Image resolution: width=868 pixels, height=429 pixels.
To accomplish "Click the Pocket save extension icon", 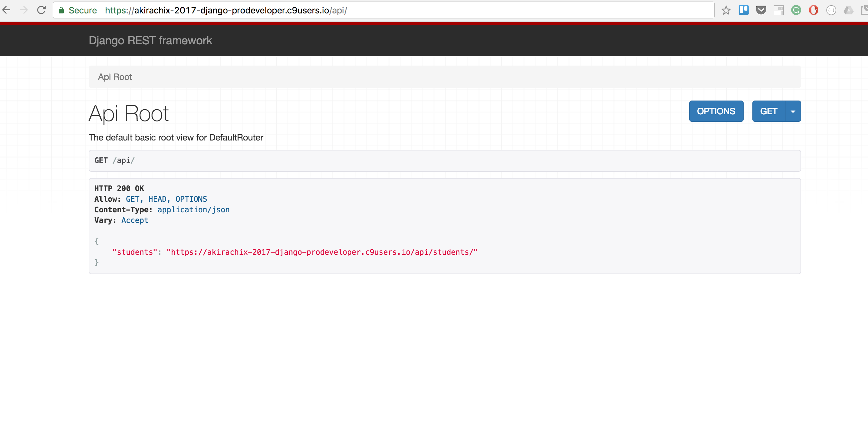I will point(761,10).
